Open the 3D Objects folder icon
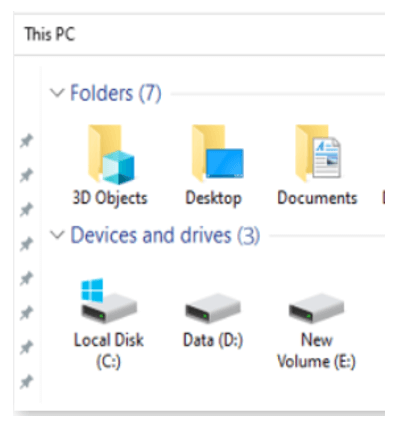The width and height of the screenshot is (403, 429). pos(111,154)
